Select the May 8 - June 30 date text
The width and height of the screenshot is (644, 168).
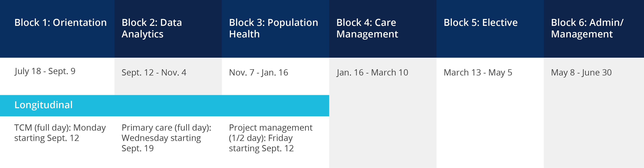click(581, 73)
